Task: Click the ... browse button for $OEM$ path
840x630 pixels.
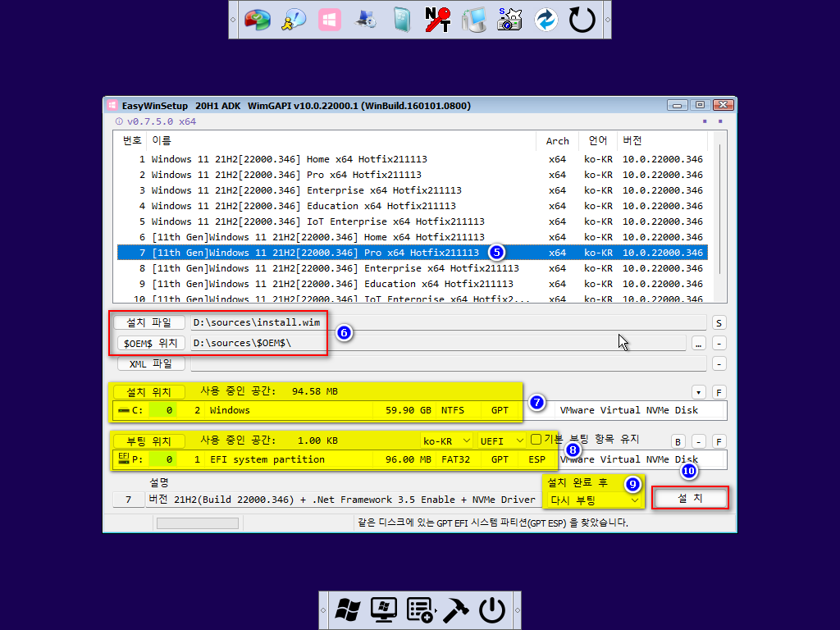Action: [699, 344]
